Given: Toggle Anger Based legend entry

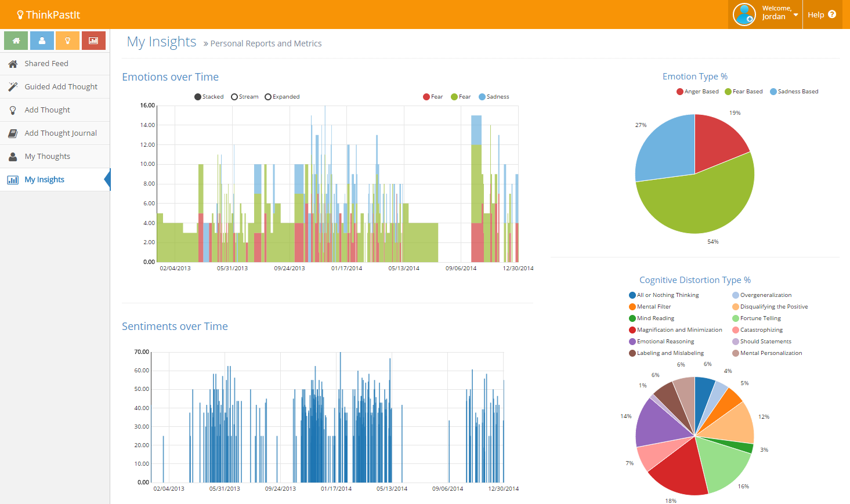Looking at the screenshot, I should click(698, 92).
